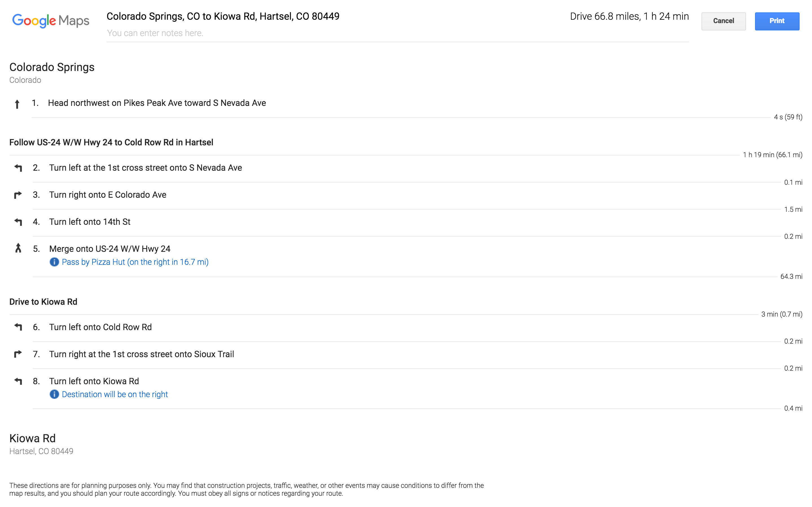The width and height of the screenshot is (812, 507).
Task: Click the right-turn arrow for E Colorado Ave
Action: coord(18,195)
